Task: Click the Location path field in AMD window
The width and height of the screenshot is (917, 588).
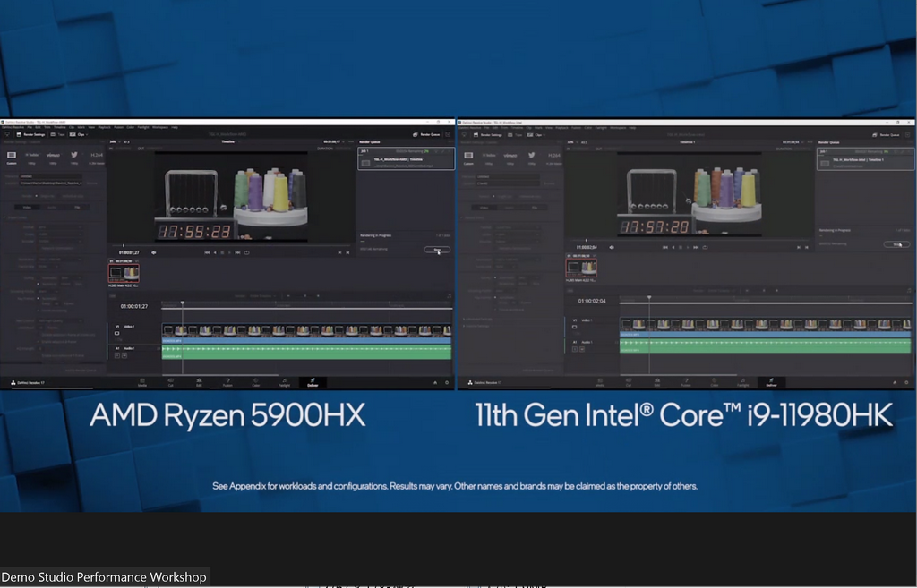Action: [x=51, y=183]
